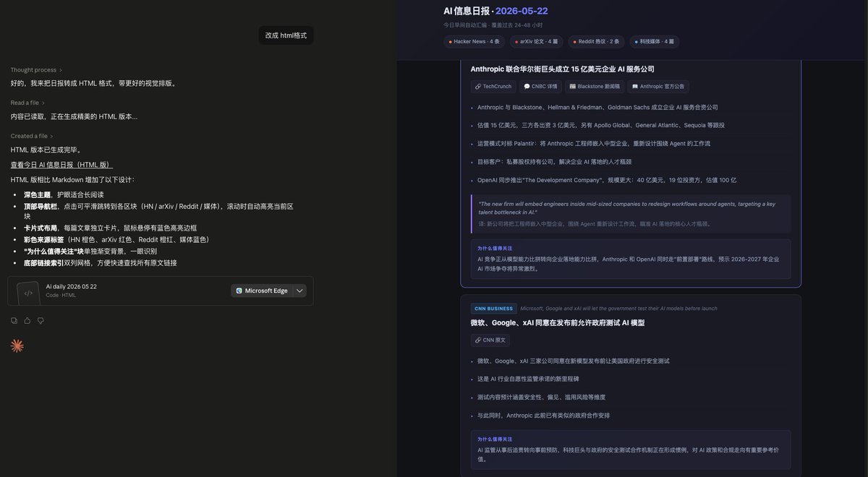Open the CNN 原文 source link

click(490, 340)
